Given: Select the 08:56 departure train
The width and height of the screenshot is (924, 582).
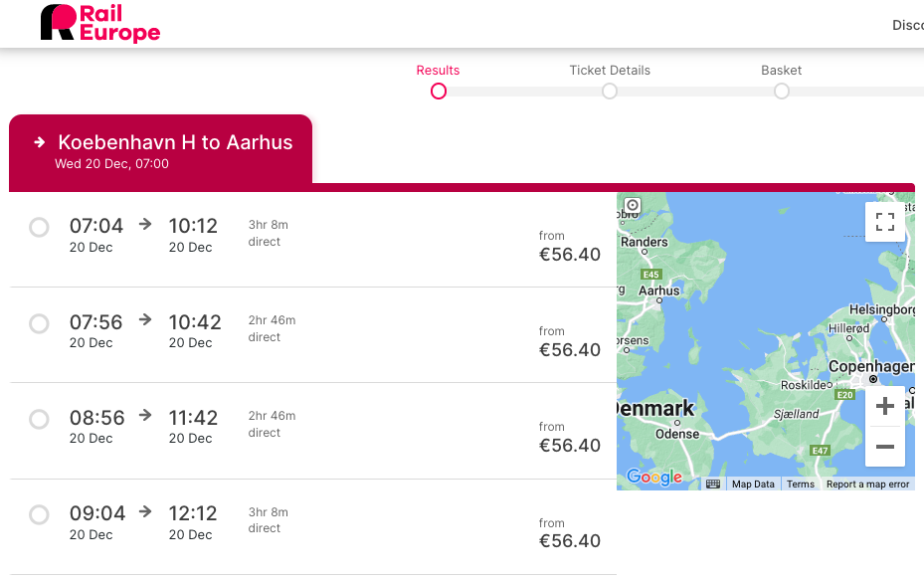Looking at the screenshot, I should pos(39,419).
